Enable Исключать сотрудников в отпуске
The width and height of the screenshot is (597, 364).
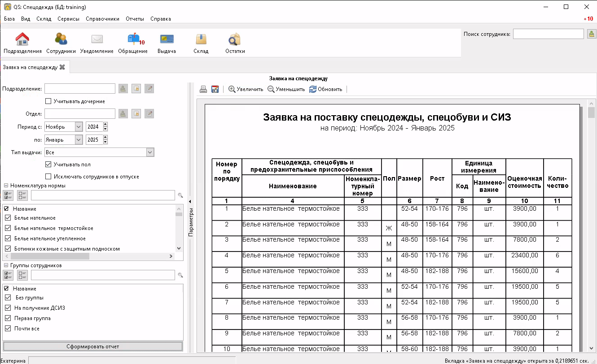click(48, 177)
